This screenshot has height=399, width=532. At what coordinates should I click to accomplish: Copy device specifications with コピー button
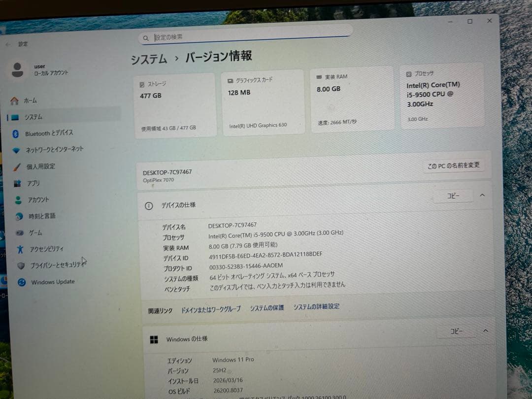tap(453, 196)
